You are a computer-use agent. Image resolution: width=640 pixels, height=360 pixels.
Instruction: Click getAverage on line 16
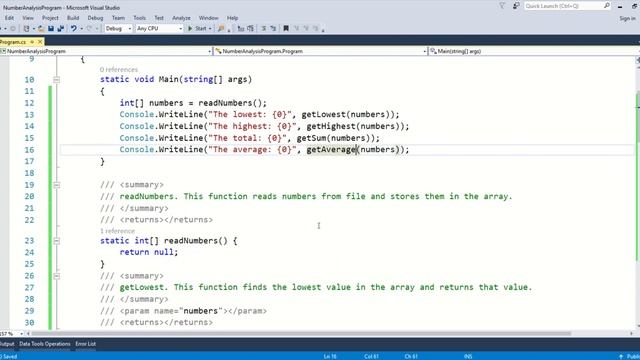(x=331, y=149)
